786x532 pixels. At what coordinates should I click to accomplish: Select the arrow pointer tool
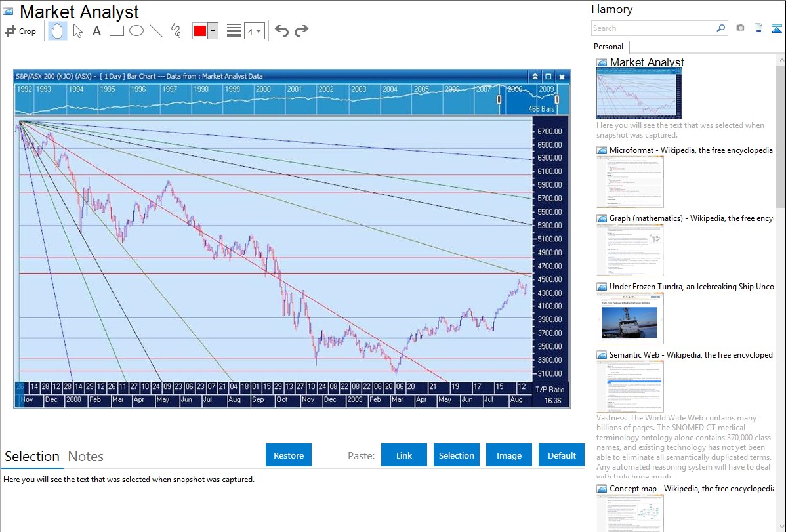pos(77,31)
